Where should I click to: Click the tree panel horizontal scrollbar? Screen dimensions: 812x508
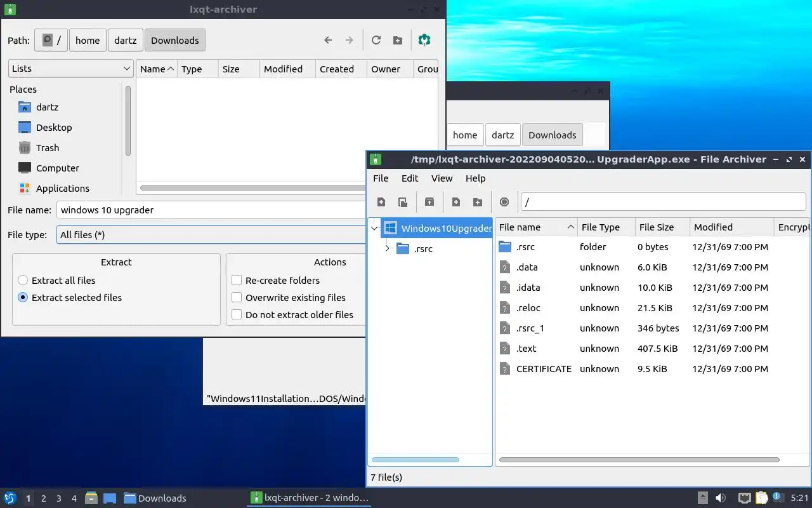pos(415,460)
